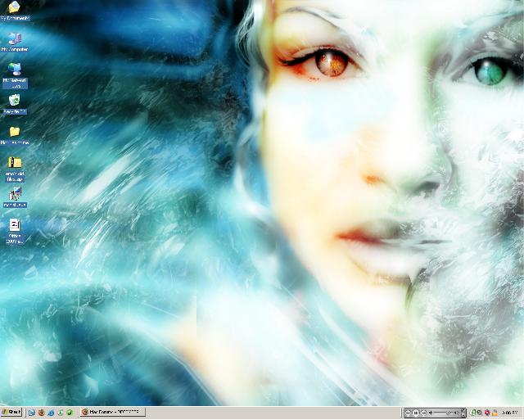Screen dimensions: 524x420
Task: Select the My Network Places desktop icon
Action: pos(15,76)
